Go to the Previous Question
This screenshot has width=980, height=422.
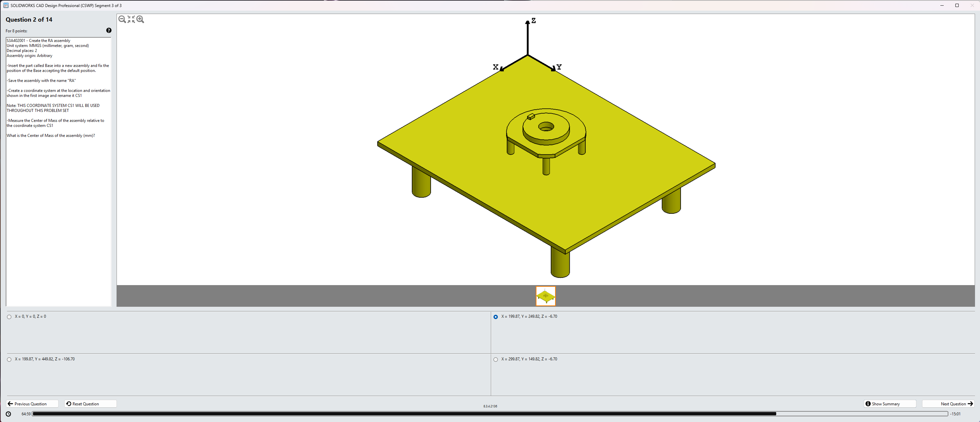(x=32, y=404)
